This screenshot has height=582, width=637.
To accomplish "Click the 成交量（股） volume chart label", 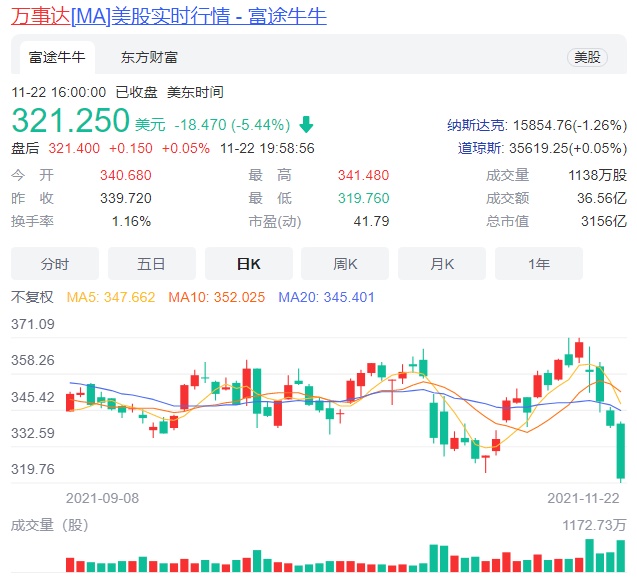I will (50, 525).
